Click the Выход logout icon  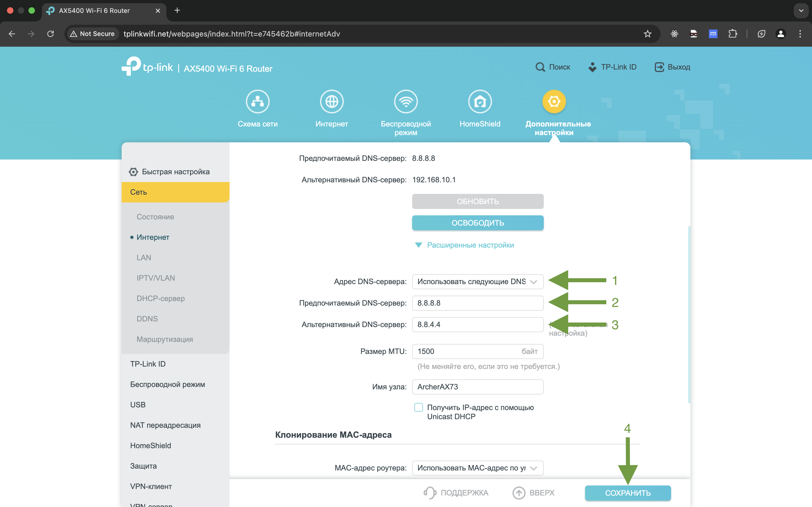[660, 67]
